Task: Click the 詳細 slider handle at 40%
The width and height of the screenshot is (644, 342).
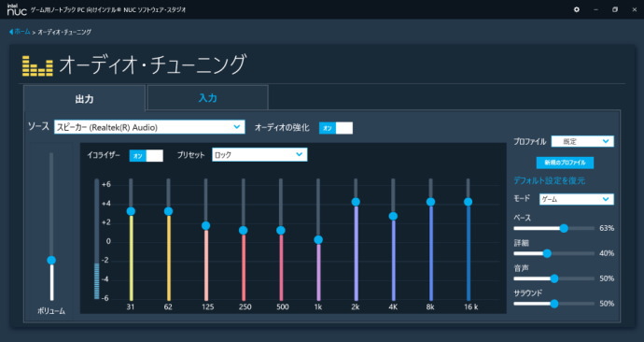Action: click(x=547, y=253)
